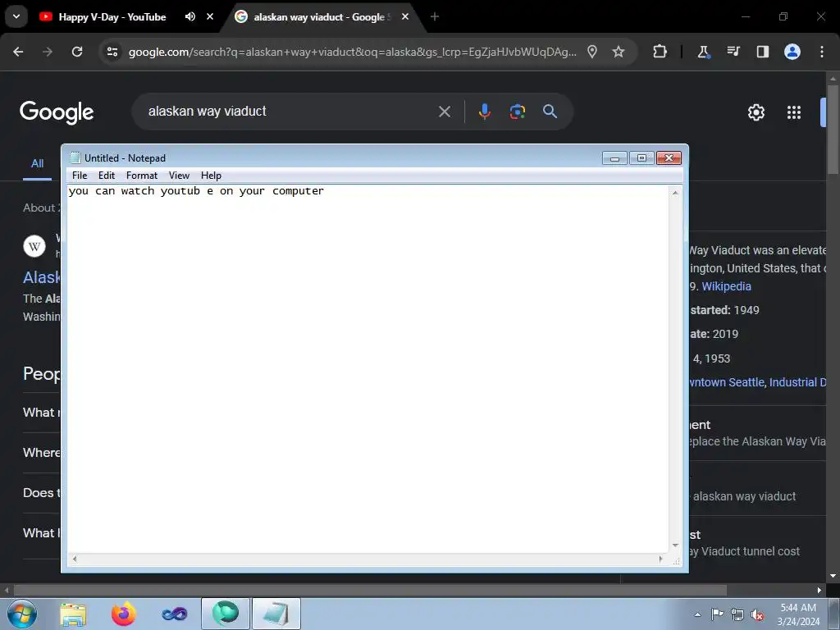840x630 pixels.
Task: Click the Chrome page horizontal scrollbar thumb
Action: tap(370, 591)
